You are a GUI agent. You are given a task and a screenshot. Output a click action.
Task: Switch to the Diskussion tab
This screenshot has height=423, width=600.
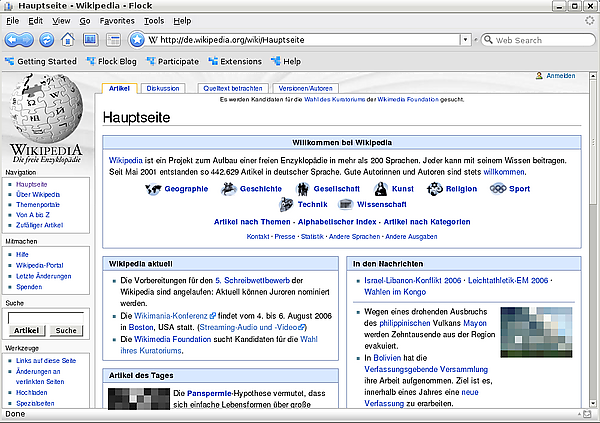tap(163, 88)
